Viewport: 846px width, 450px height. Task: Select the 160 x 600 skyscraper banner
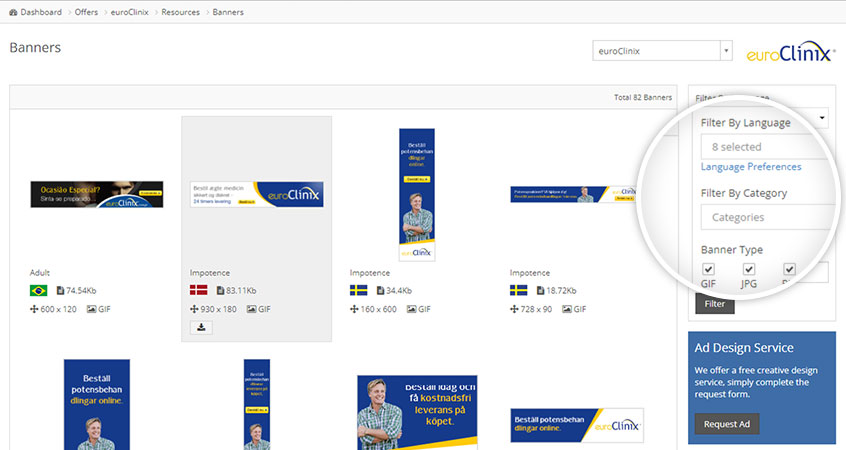[x=417, y=195]
